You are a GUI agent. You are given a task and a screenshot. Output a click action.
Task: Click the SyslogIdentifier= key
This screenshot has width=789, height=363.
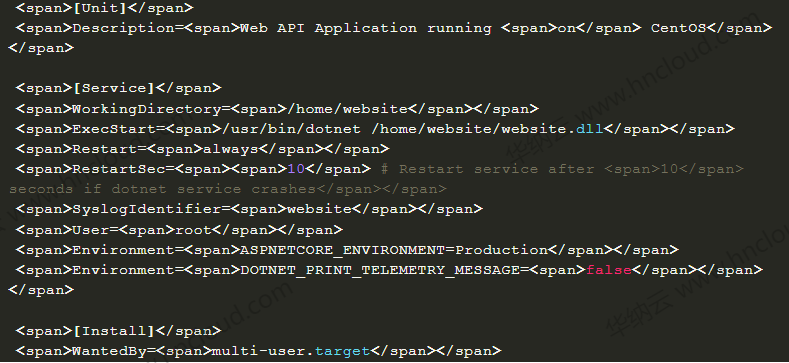click(x=151, y=209)
